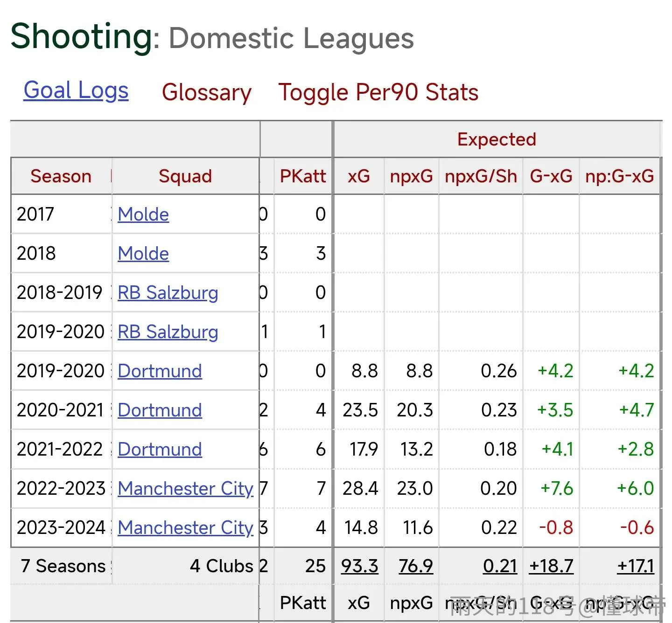Viewport: 672px width, 623px height.
Task: Open Manchester City link for 2023-2024
Action: click(186, 528)
